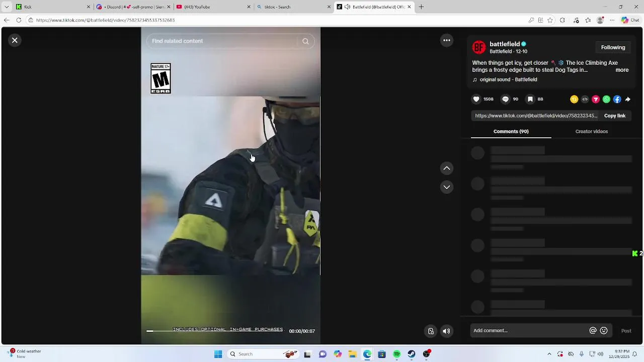The image size is (644, 362).
Task: Open the media control icon in browser toolbar
Action: tap(576, 20)
